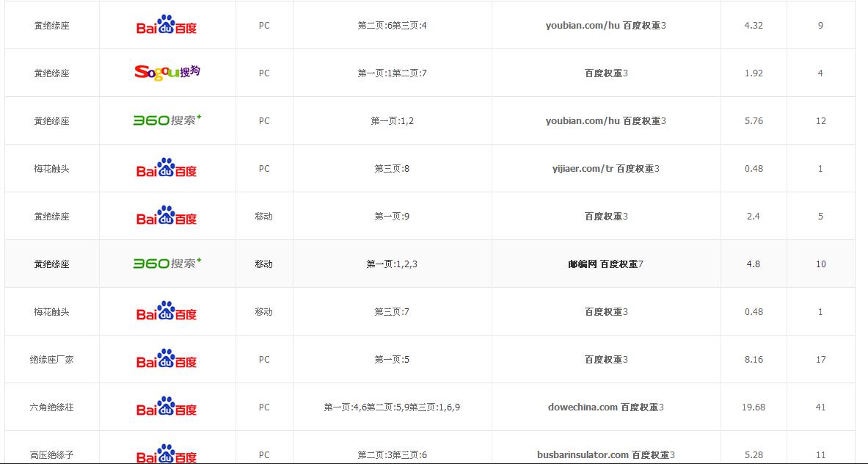The image size is (868, 464).
Task: Click the value 19.68 in the table
Action: coord(754,407)
